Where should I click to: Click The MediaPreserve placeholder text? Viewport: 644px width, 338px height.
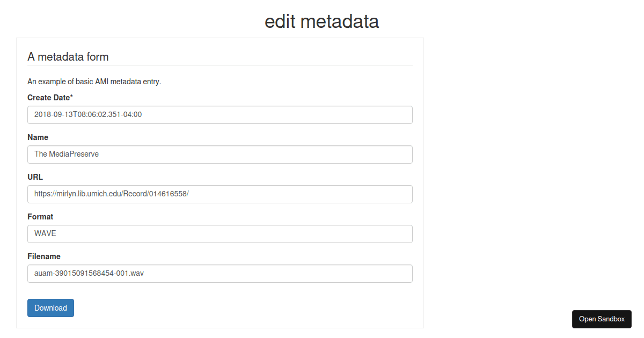coord(66,154)
